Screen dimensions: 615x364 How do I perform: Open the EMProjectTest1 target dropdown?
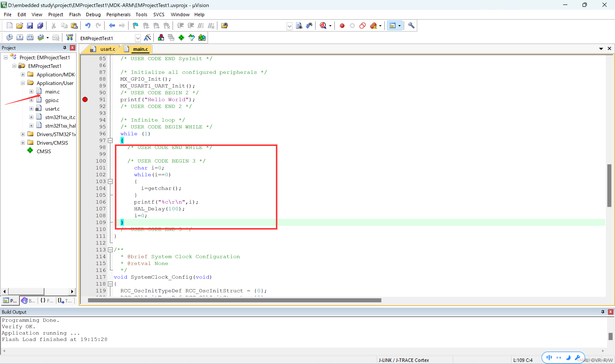point(138,38)
